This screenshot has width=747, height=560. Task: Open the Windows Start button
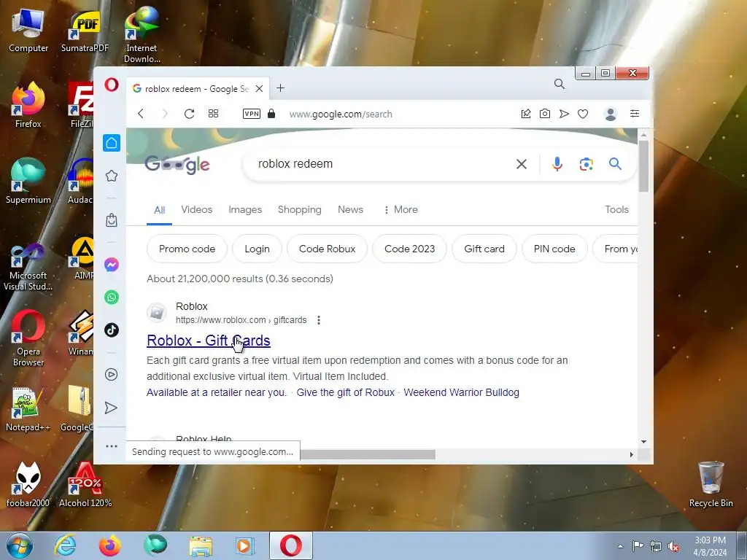click(20, 545)
